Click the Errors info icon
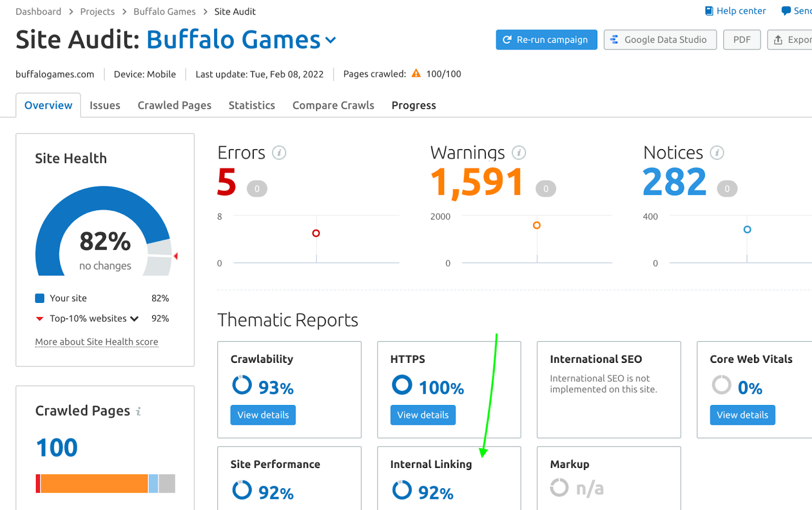 (x=279, y=152)
